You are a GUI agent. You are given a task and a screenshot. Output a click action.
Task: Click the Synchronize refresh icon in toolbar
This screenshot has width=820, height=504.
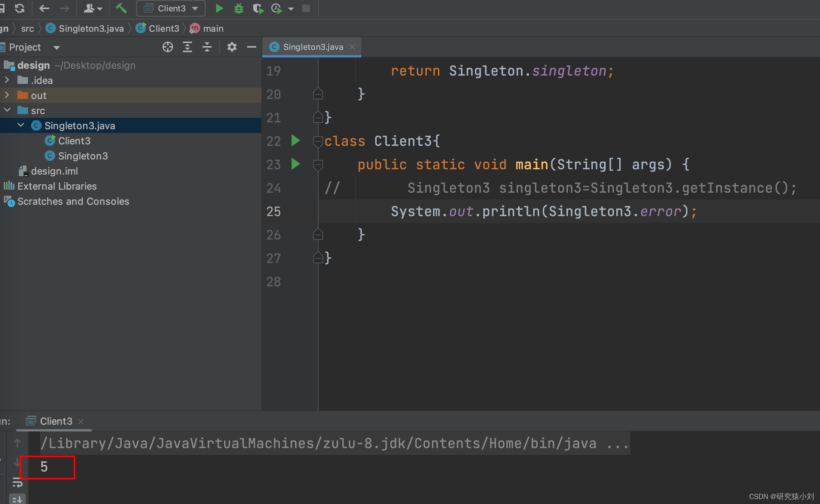point(20,8)
